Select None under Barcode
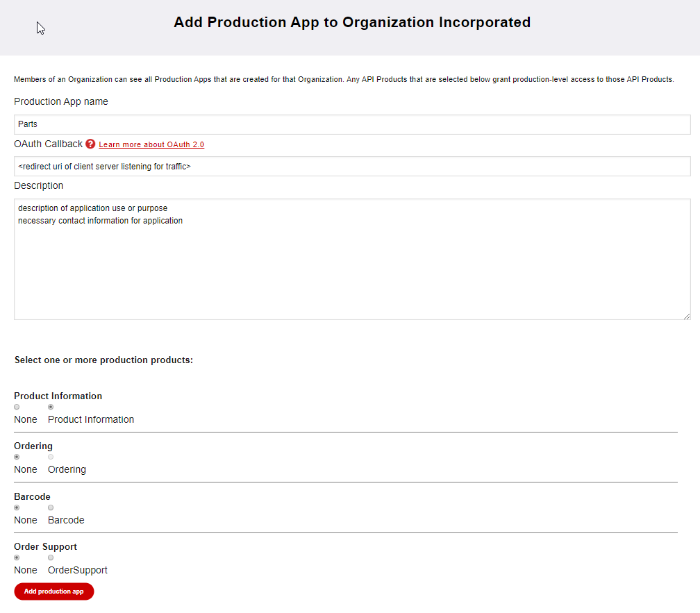The width and height of the screenshot is (700, 613). point(16,507)
